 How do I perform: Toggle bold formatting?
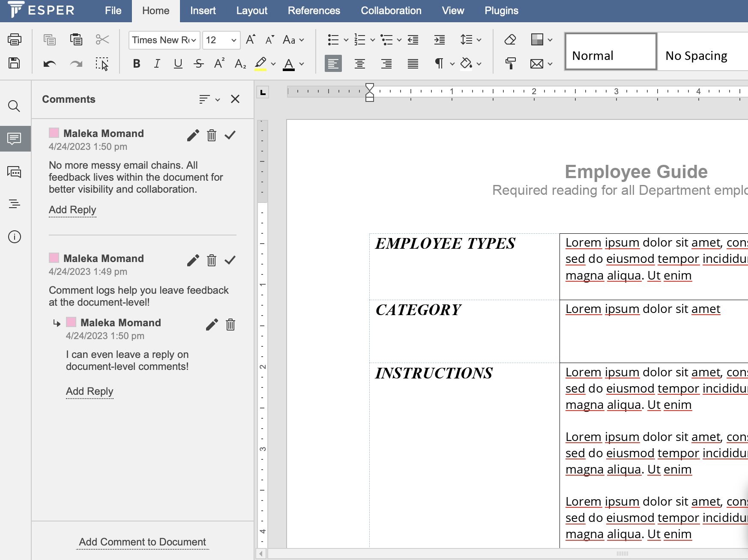136,63
